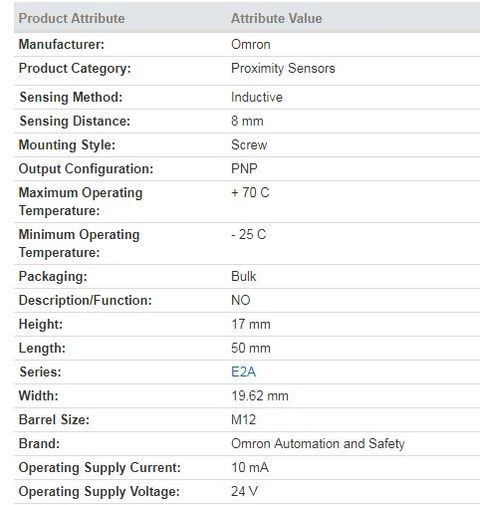This screenshot has width=480, height=505.
Task: Click the NO description/function value
Action: [x=241, y=300]
